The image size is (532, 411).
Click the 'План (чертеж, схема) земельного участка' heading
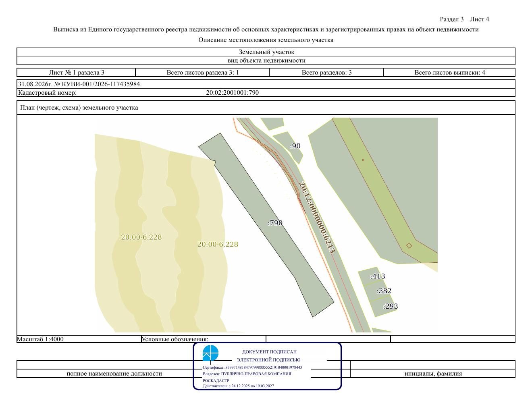(x=79, y=108)
